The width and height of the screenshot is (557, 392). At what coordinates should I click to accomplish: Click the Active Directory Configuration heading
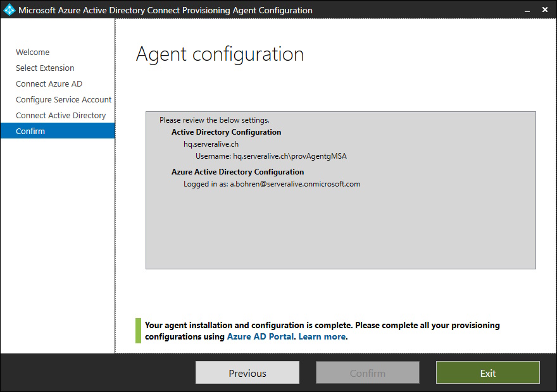coord(227,132)
